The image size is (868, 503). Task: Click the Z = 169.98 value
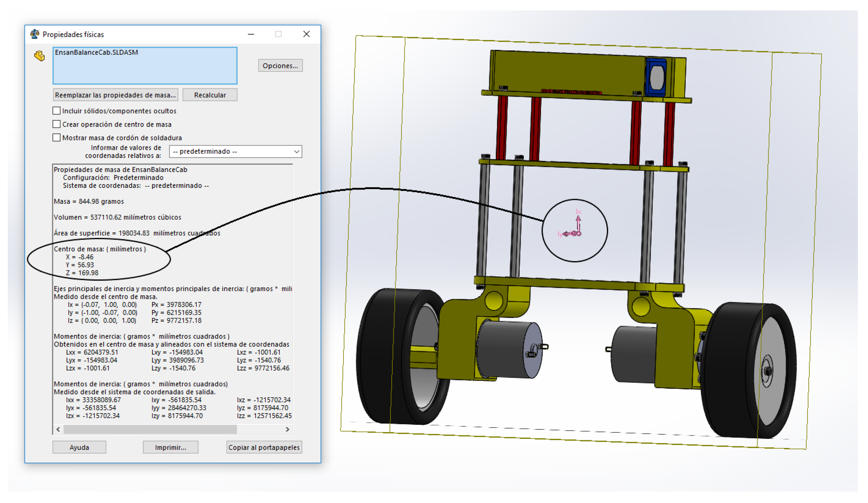tap(82, 272)
